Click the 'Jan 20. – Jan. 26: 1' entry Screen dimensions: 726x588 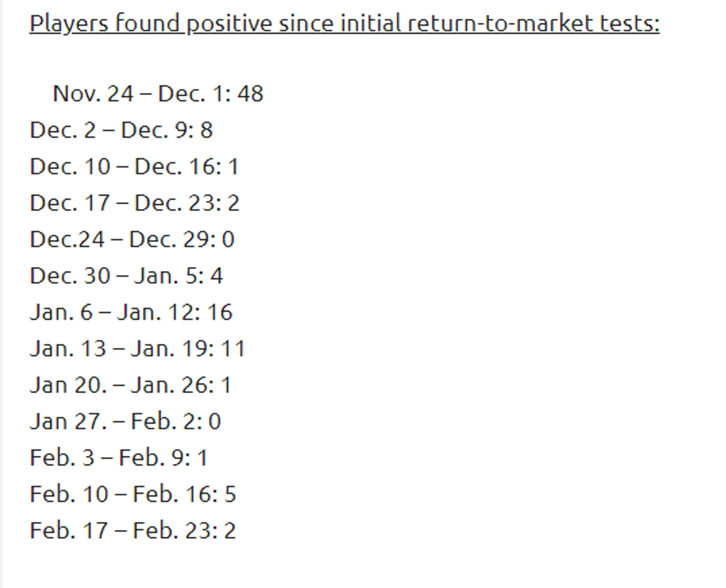click(131, 385)
